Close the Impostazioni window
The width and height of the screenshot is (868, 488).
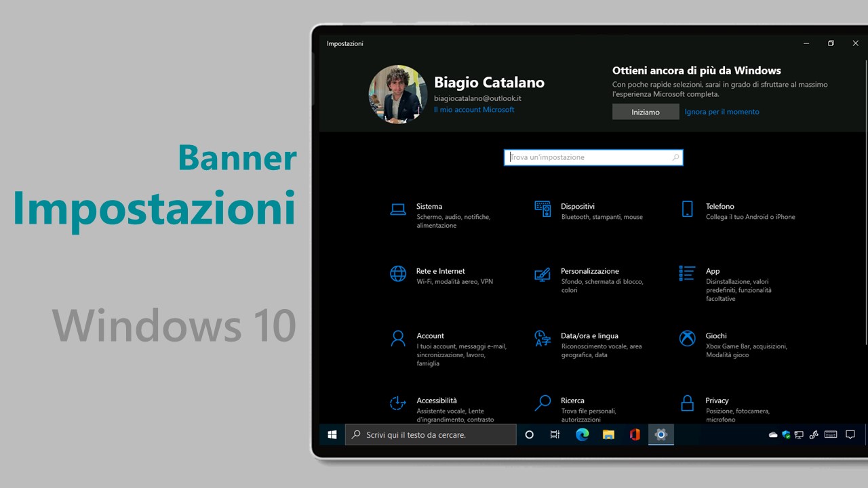pos(855,43)
